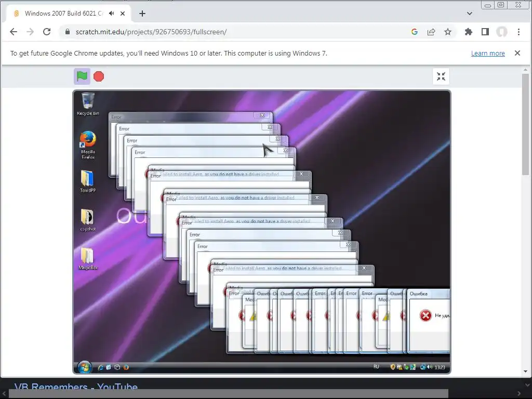Click the RU language indicator
Image resolution: width=532 pixels, height=399 pixels.
[x=376, y=367]
